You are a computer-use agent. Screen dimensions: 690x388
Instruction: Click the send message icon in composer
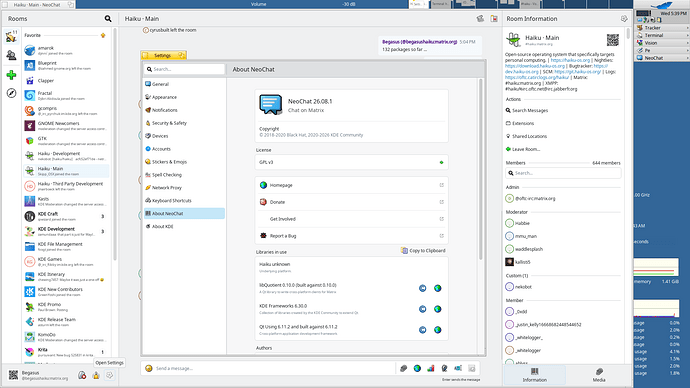pyautogui.click(x=472, y=368)
